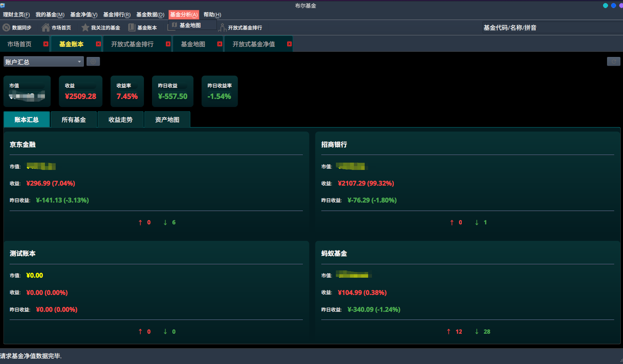Click 京东金融 收益 ¥296.99 (7.04%)

51,183
